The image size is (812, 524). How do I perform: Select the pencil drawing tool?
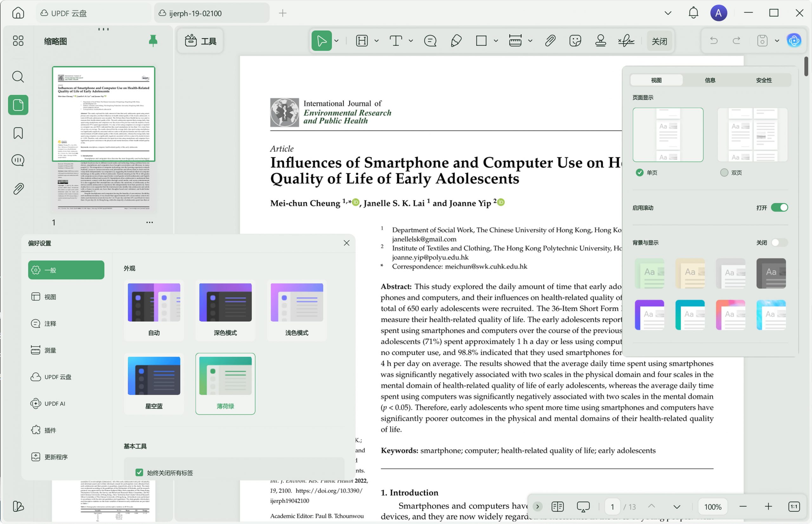(456, 41)
